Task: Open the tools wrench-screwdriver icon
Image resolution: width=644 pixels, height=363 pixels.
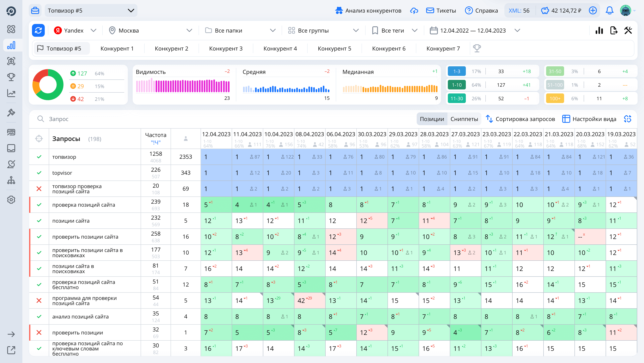Action: coord(628,31)
